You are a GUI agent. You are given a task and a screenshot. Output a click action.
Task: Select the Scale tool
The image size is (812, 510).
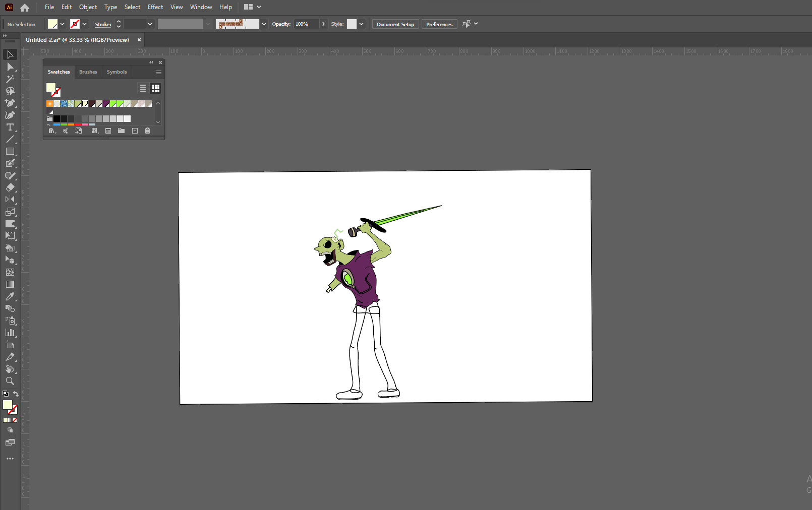click(x=10, y=212)
